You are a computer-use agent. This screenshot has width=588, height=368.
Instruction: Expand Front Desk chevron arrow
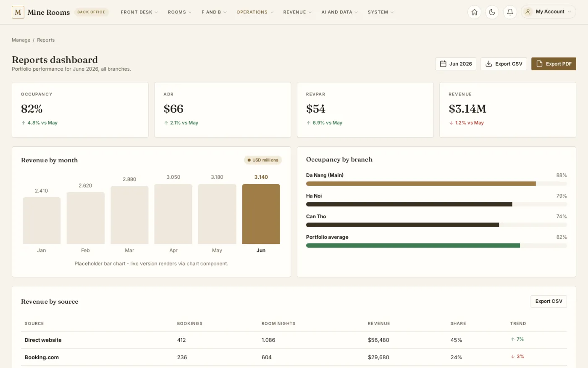click(x=156, y=12)
